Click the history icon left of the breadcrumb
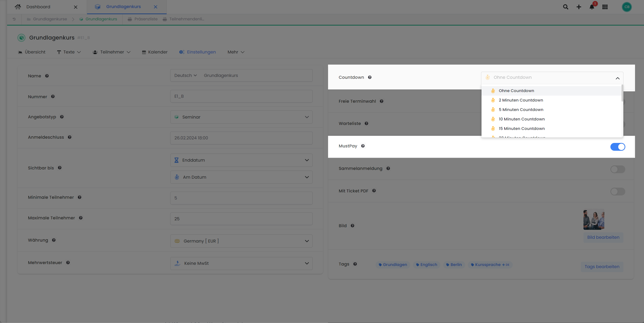Screen dimensions: 644x323 click(14, 19)
